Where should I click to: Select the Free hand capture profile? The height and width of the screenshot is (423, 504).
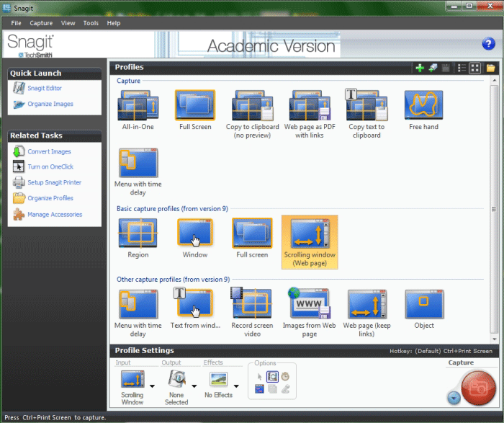pos(423,110)
